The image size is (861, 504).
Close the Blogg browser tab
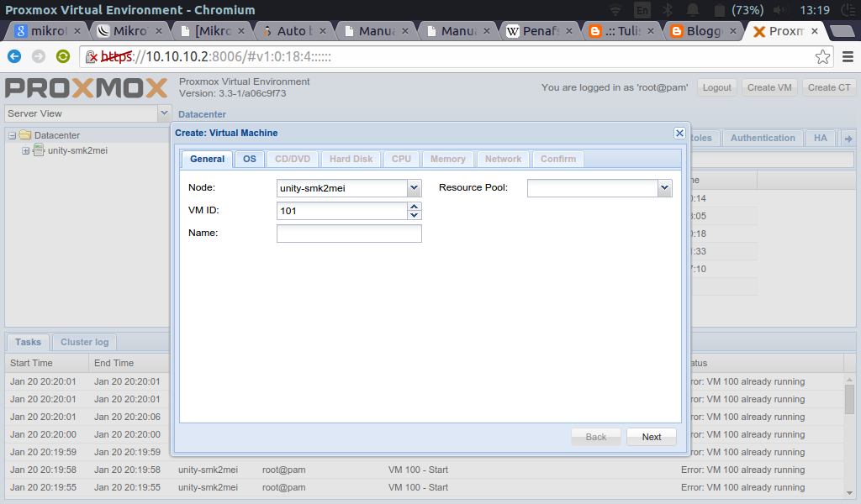(x=733, y=31)
